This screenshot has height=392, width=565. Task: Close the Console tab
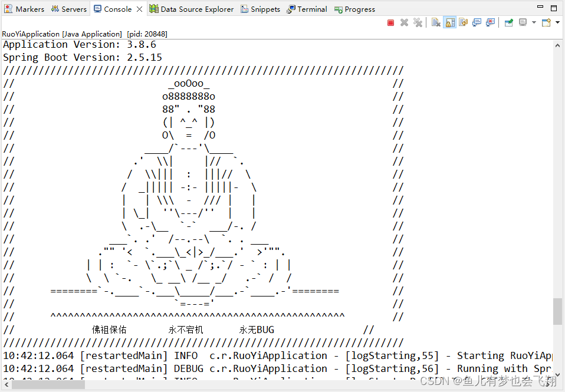pyautogui.click(x=139, y=9)
